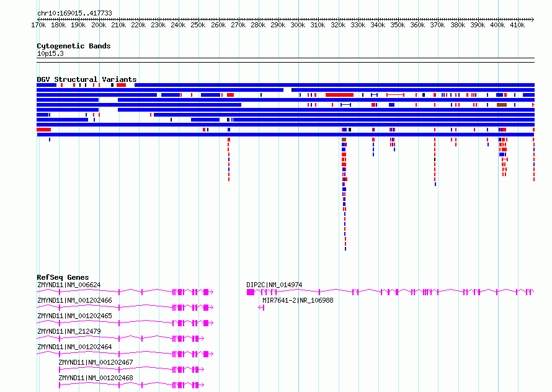Click the chr10:169015..417733 region label
The image size is (552, 392).
click(x=74, y=14)
